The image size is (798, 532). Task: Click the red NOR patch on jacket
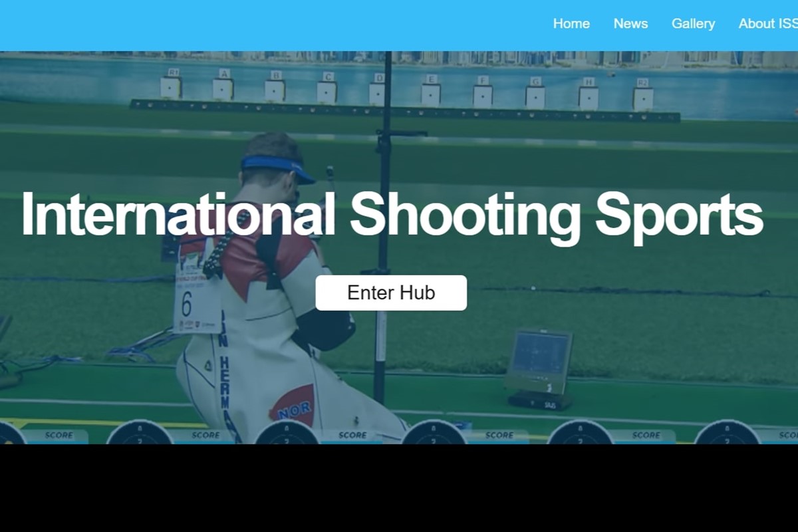click(293, 406)
